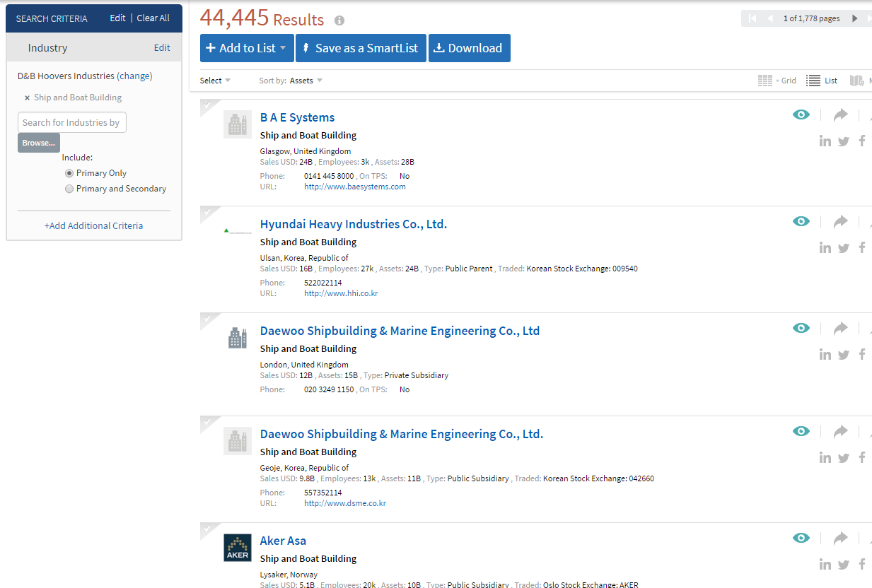Visit http://www.hhi.co.kr URL
Screen dimensions: 872x588
pyautogui.click(x=341, y=293)
